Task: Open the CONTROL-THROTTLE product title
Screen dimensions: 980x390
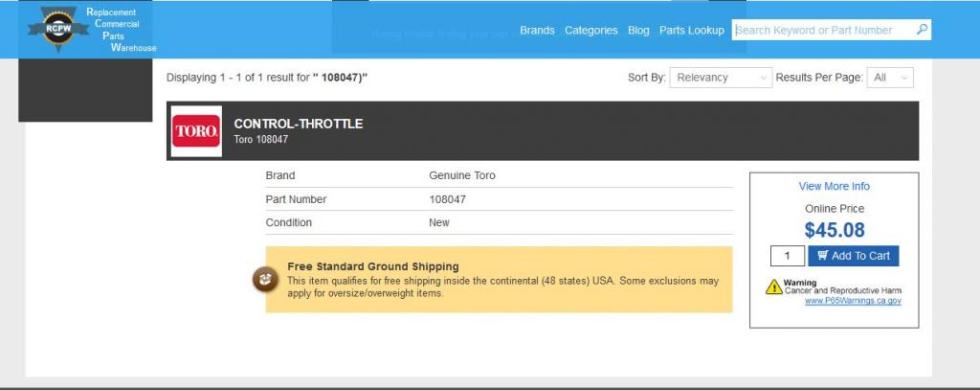Action: [299, 124]
